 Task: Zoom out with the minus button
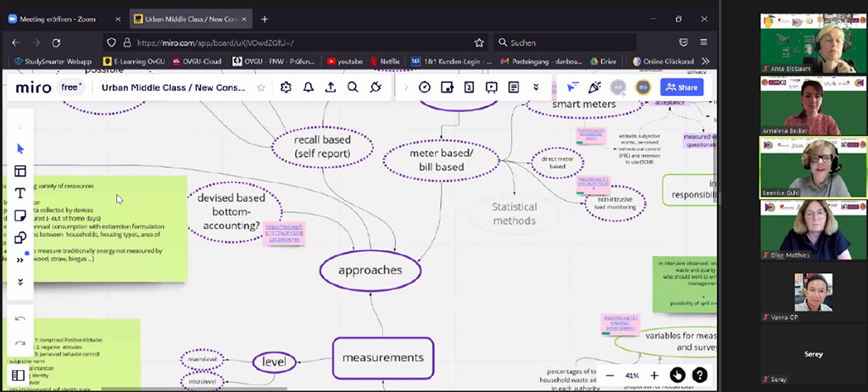coord(609,375)
